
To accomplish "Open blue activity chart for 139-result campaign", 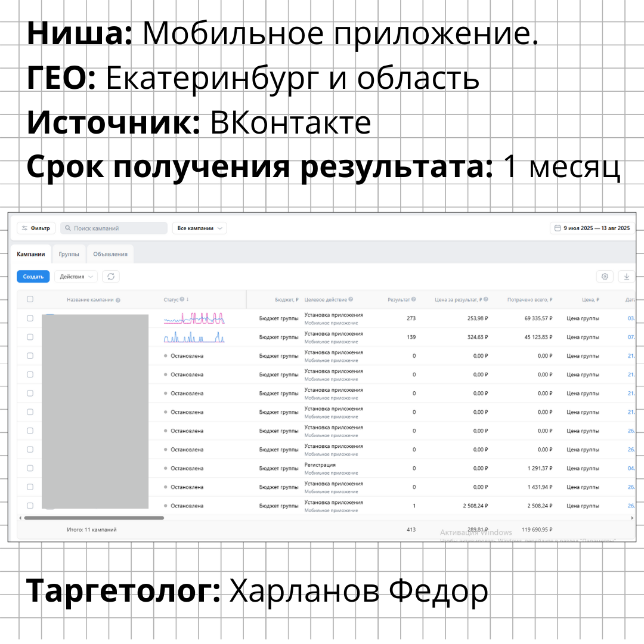I will [x=194, y=337].
